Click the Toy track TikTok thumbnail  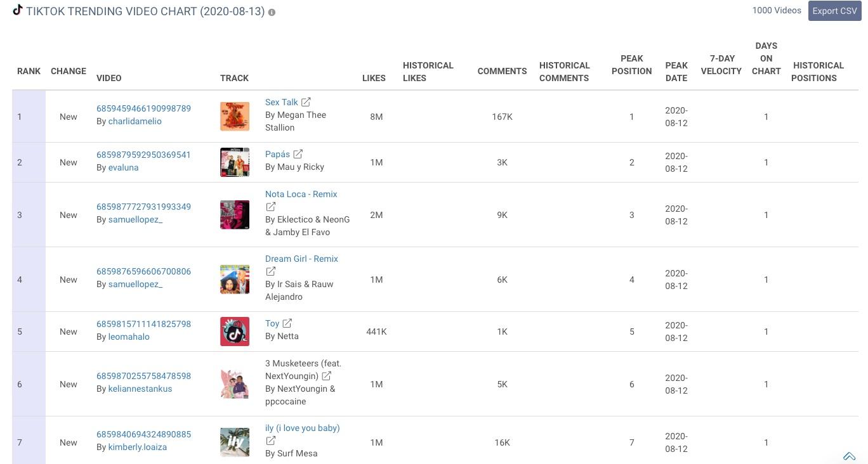click(235, 332)
